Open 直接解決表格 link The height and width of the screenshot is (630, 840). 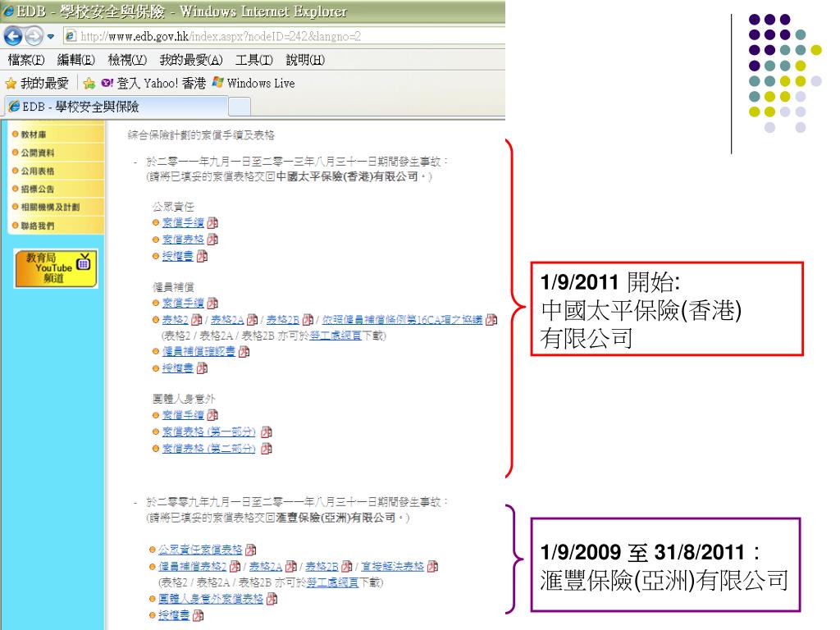[x=393, y=567]
